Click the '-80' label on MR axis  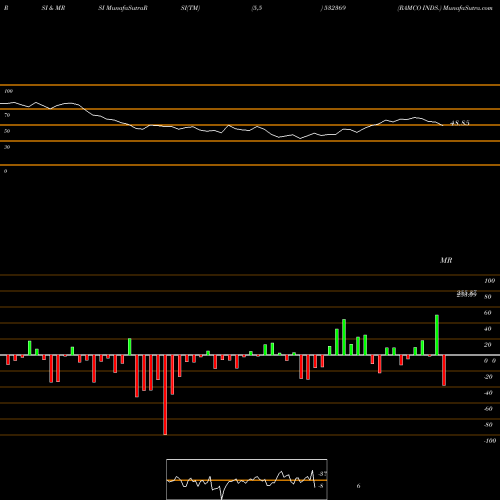[488, 425]
